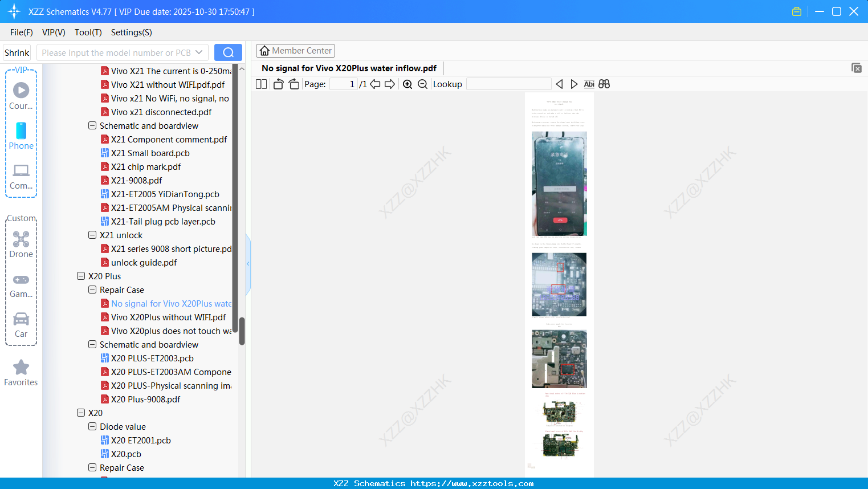Find previous lookup match
Screen dimensions: 868x489
559,84
